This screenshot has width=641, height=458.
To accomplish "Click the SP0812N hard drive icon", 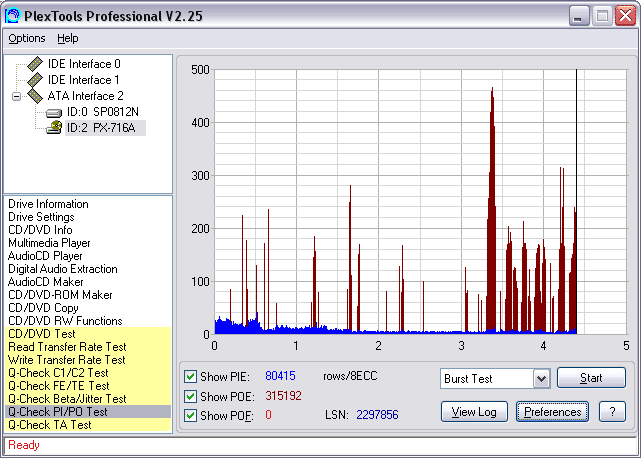I will pos(54,112).
